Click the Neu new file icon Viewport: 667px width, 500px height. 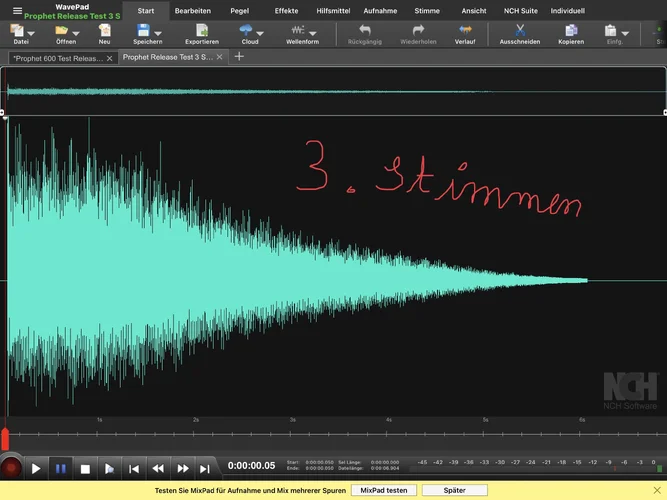[x=104, y=31]
